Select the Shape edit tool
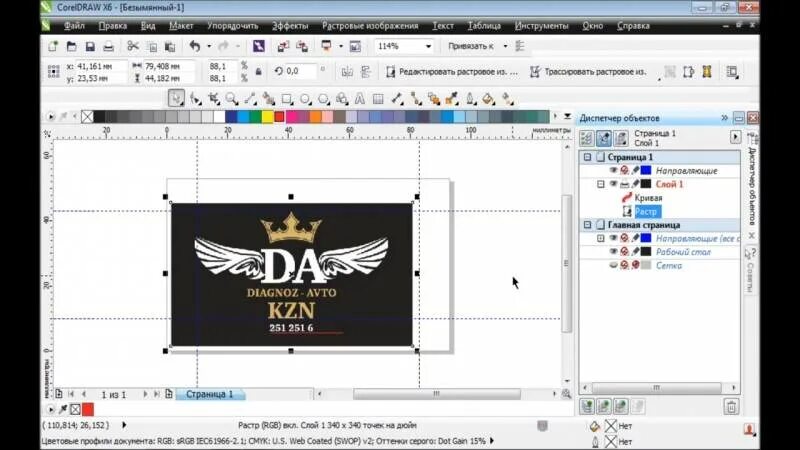Viewport: 800px width, 450px height. (195, 98)
